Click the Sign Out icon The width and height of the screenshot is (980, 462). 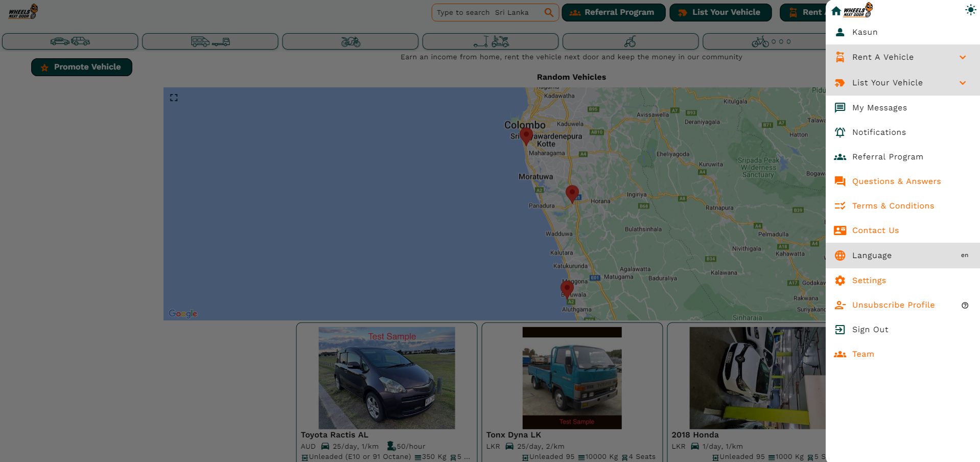click(x=839, y=330)
